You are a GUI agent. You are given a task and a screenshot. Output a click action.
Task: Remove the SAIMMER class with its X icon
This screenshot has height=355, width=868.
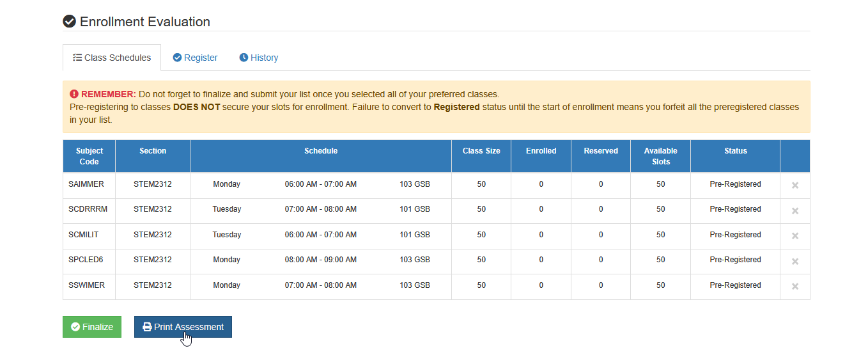point(795,185)
